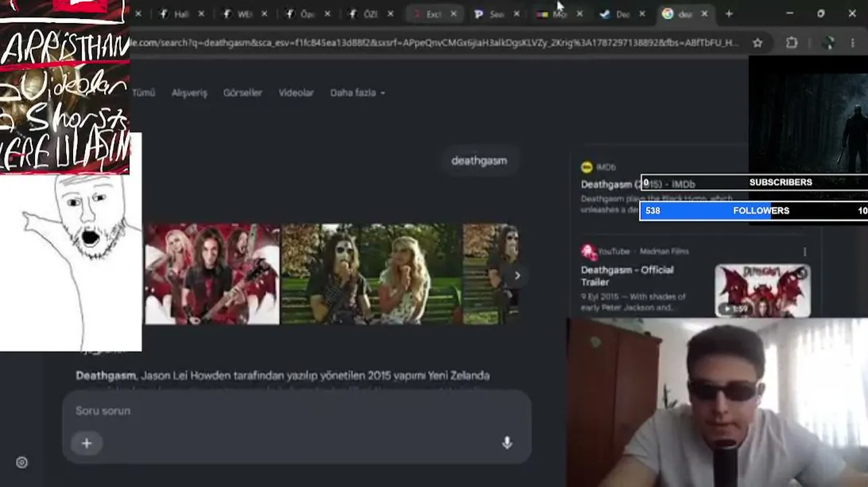Select the Alışveriş search filter
The height and width of the screenshot is (487, 868).
(x=189, y=93)
